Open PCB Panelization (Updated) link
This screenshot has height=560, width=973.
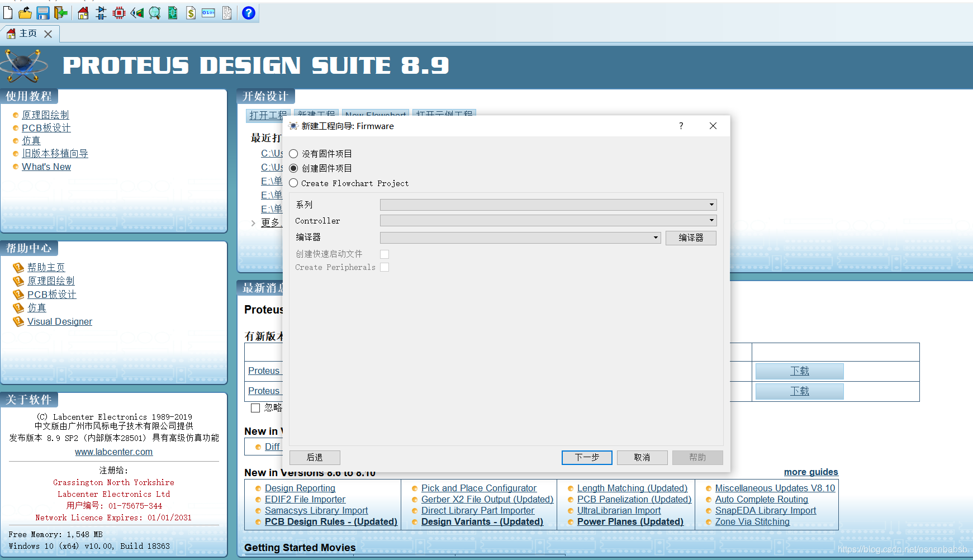(x=634, y=499)
